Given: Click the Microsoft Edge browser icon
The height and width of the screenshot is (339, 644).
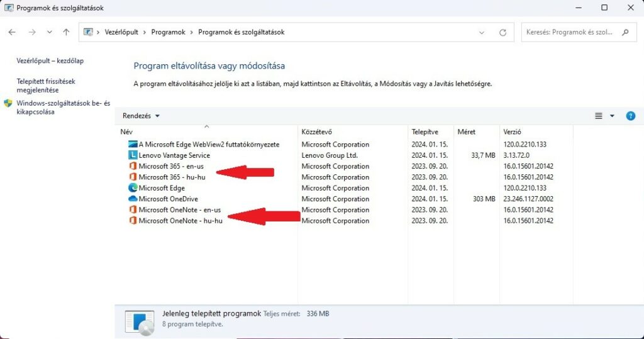Looking at the screenshot, I should click(133, 188).
